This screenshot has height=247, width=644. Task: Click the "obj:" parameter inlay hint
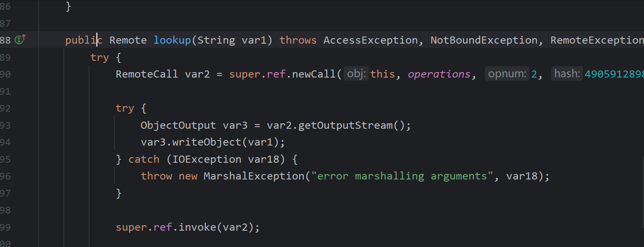356,74
